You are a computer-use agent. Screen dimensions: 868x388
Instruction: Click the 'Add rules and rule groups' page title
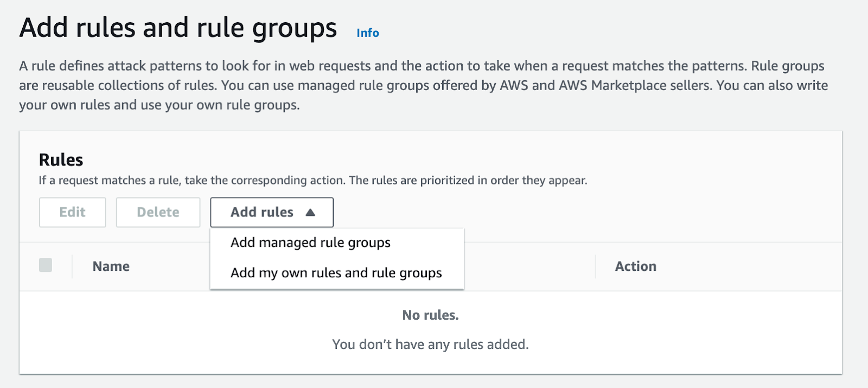coord(178,28)
